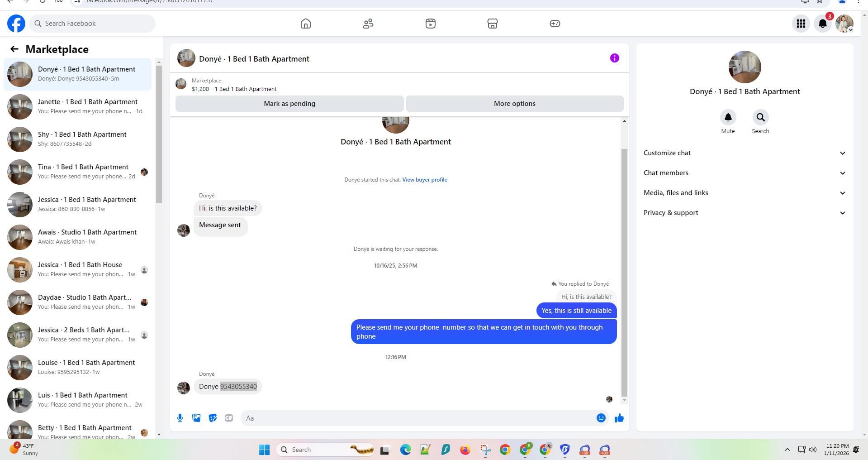Open the Reels video icon
868x460 pixels.
pos(431,24)
